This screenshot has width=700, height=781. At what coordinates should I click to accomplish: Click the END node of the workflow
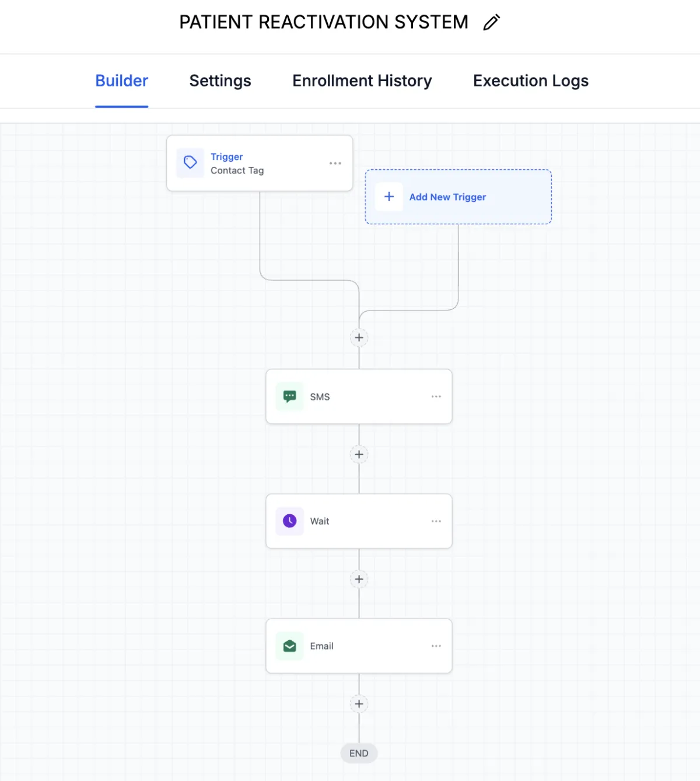coord(359,754)
